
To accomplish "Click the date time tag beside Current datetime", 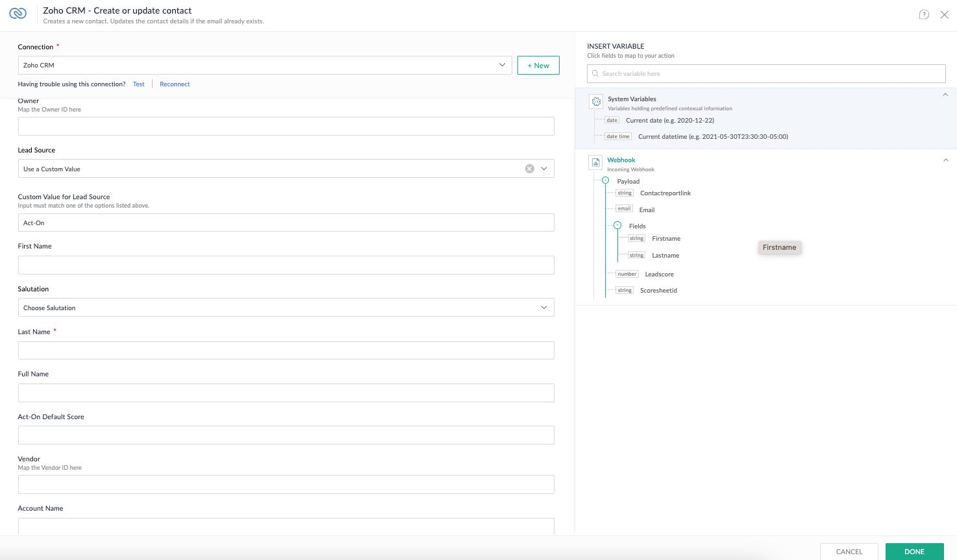I will pos(617,136).
